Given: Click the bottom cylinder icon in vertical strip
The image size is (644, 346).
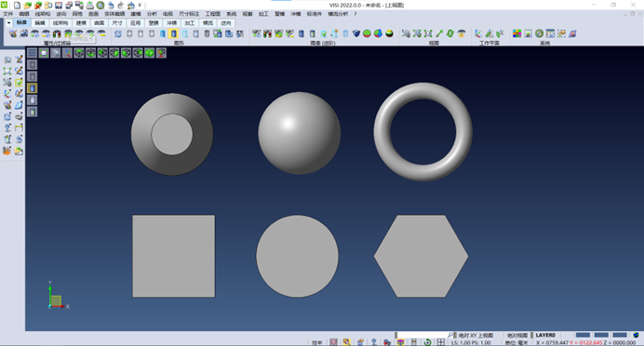Looking at the screenshot, I should [x=32, y=112].
